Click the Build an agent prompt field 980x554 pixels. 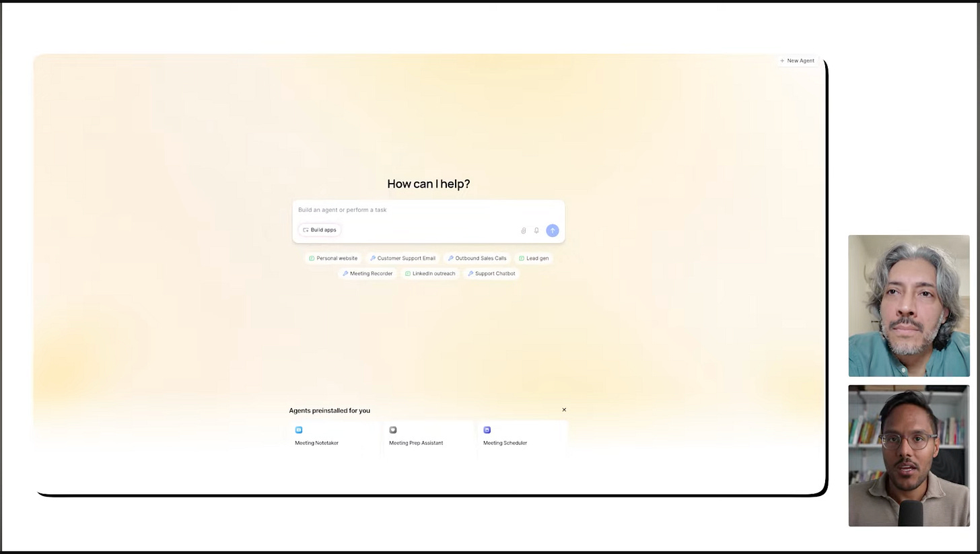click(x=428, y=210)
